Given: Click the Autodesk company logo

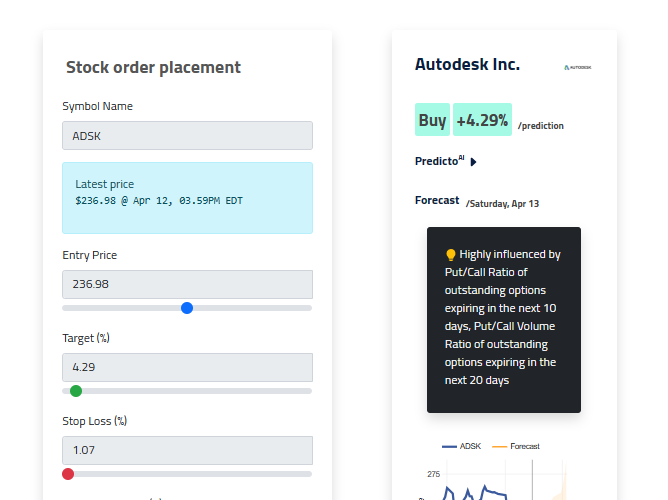Looking at the screenshot, I should pos(578,67).
